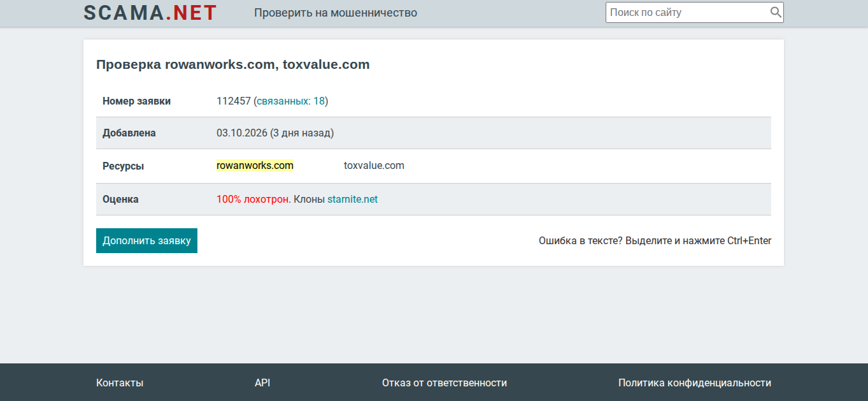Open the 'Отказ от ответственности' footer link
The height and width of the screenshot is (401, 868).
445,383
